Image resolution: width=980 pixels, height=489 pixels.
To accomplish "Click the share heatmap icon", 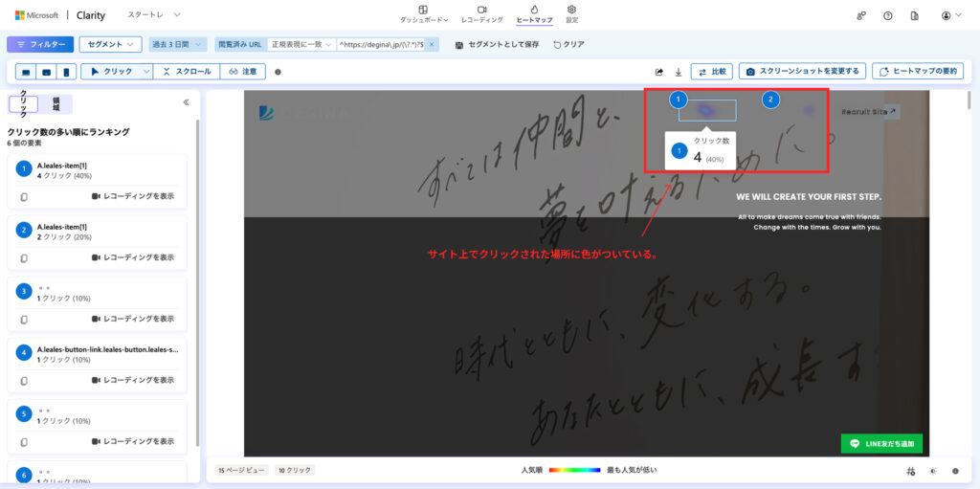I will click(658, 72).
